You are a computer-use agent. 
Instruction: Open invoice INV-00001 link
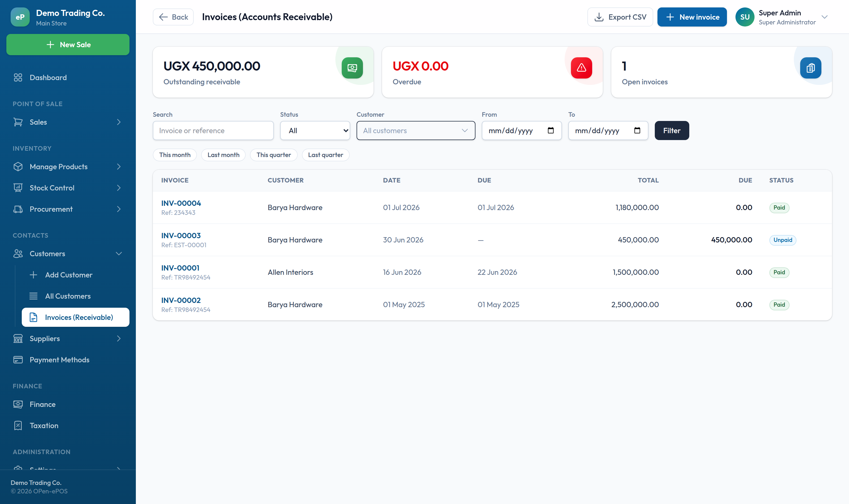point(180,268)
